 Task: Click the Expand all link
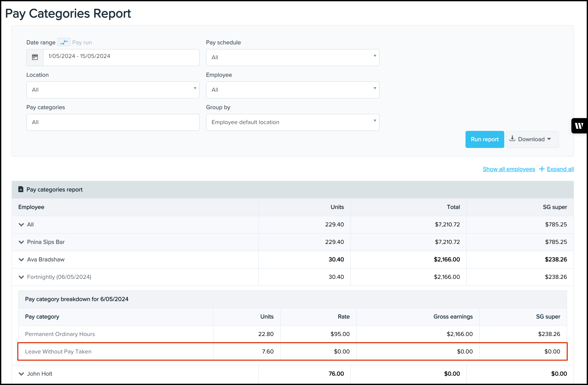coord(560,169)
